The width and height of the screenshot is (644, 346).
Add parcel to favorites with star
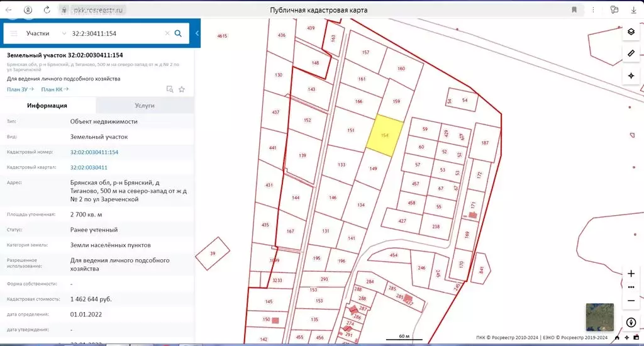pyautogui.click(x=182, y=89)
